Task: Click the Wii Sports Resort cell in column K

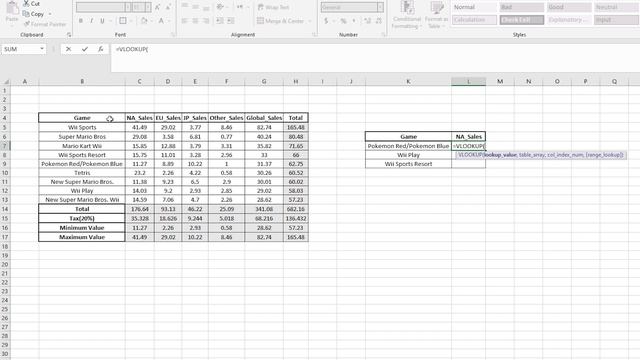Action: pyautogui.click(x=408, y=164)
